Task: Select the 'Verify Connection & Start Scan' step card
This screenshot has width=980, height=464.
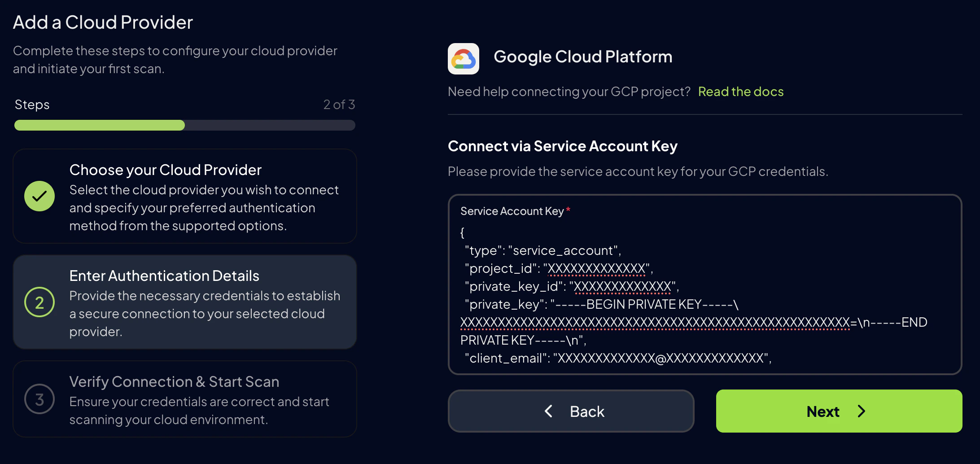Action: pos(184,399)
